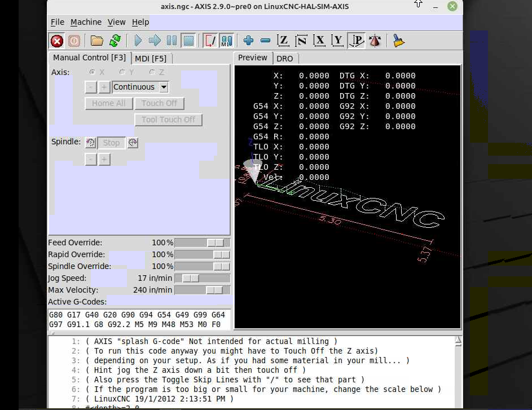
Task: Jog the axis in the plus direction
Action: point(104,87)
